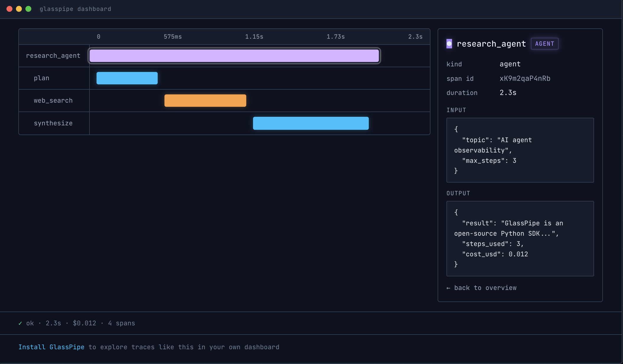Click the synthesize row label
Viewport: 623px width, 364px height.
(x=53, y=123)
